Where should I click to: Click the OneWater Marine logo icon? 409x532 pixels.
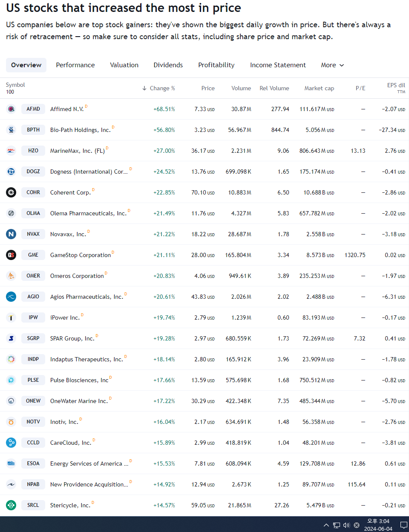point(11,401)
